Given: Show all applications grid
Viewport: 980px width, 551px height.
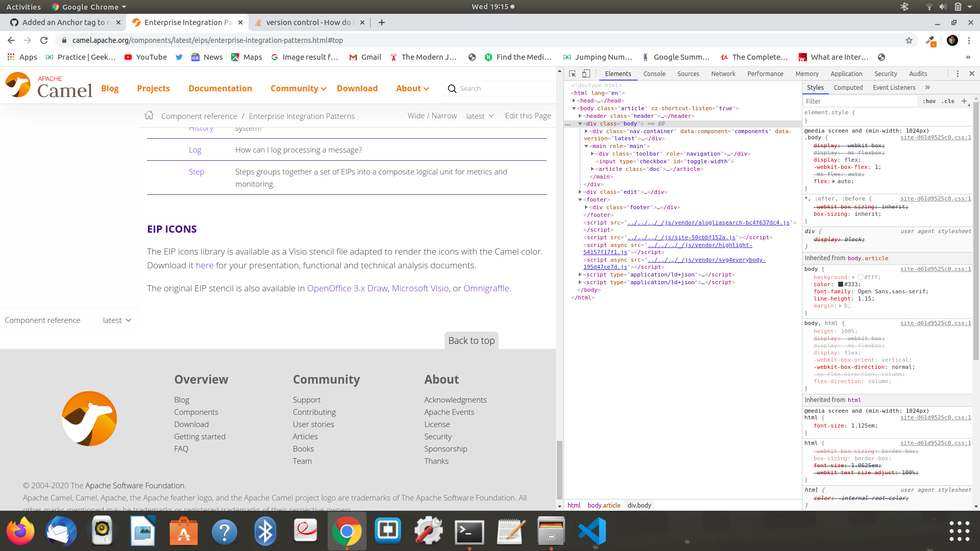Looking at the screenshot, I should (960, 531).
